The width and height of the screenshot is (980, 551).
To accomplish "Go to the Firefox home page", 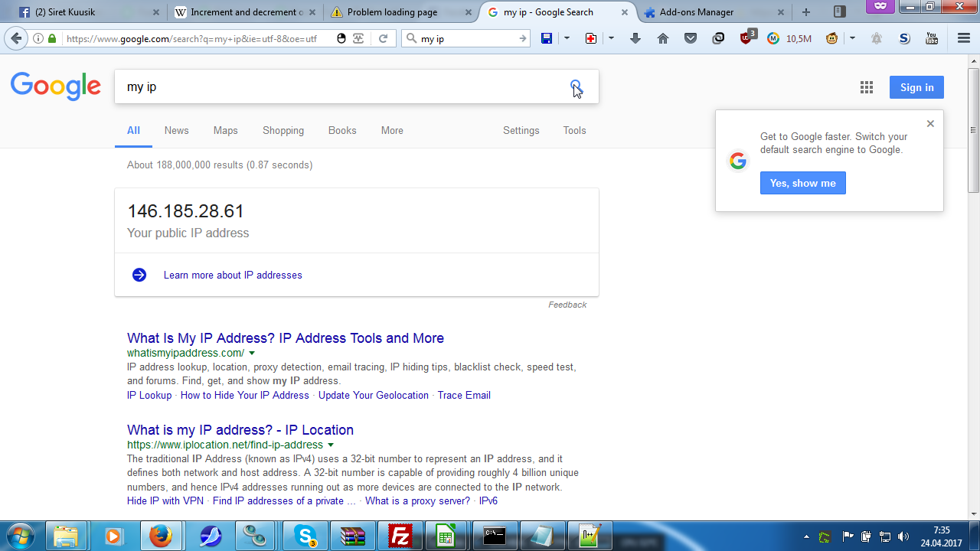I will pyautogui.click(x=663, y=38).
